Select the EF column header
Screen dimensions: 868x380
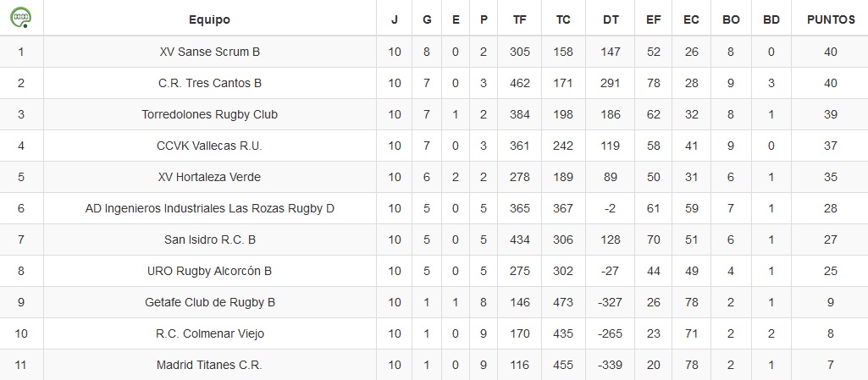tap(653, 20)
